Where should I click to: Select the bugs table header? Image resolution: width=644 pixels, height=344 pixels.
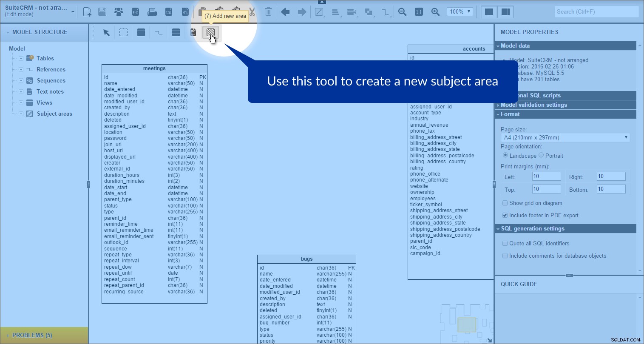point(306,259)
